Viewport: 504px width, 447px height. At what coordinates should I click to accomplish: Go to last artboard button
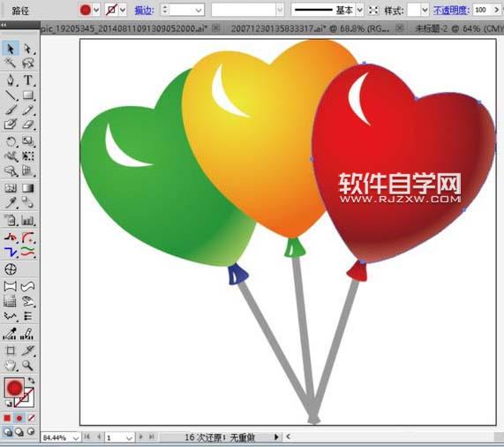point(152,436)
